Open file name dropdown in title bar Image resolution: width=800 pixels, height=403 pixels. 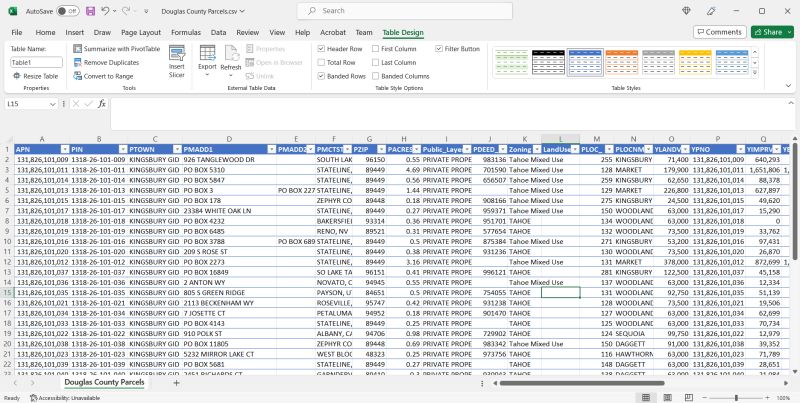242,11
